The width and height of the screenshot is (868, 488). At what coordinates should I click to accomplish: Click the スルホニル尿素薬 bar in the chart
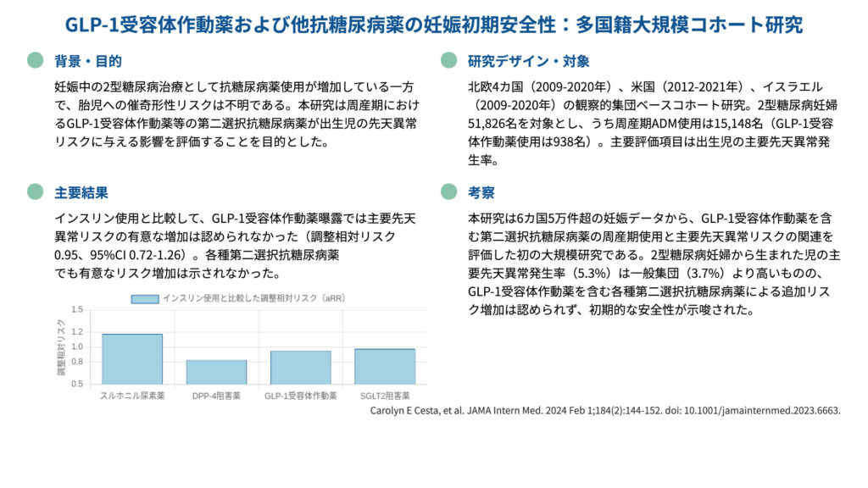point(132,359)
